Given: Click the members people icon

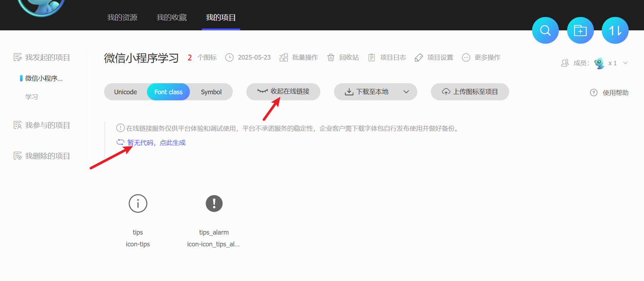Looking at the screenshot, I should (565, 63).
